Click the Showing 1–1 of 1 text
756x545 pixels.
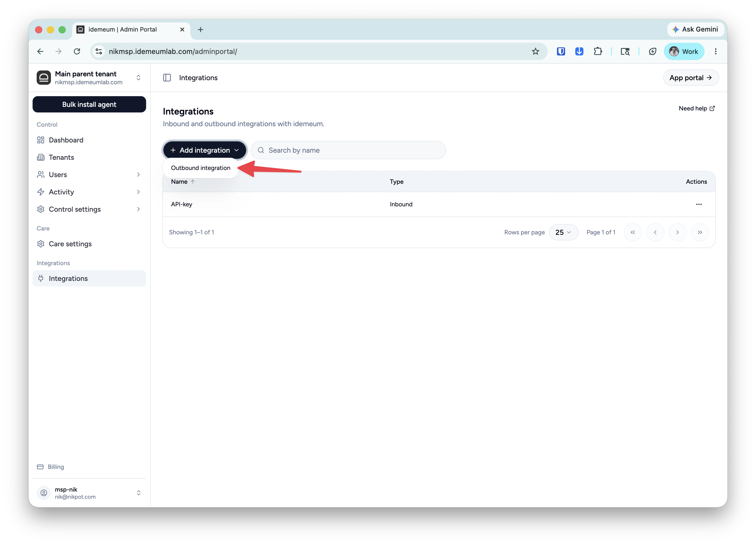click(191, 232)
